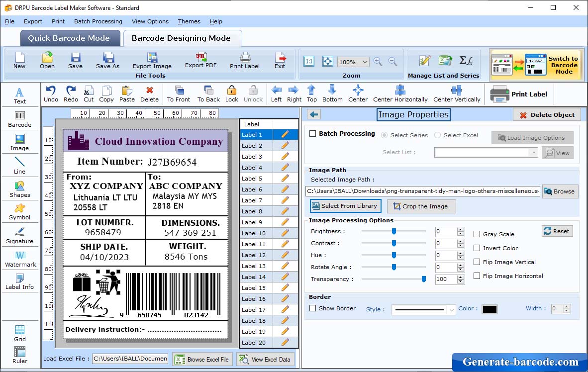Viewport: 588px width, 372px height.
Task: Choose the Select Excel radio option
Action: pos(438,135)
